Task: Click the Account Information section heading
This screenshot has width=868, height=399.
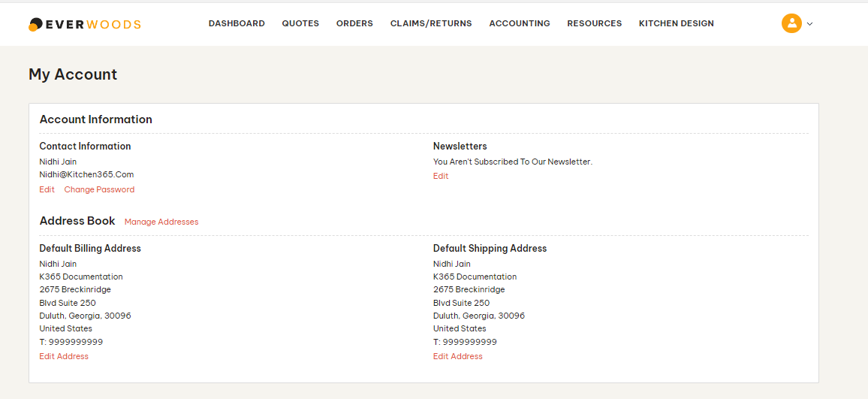Action: tap(95, 119)
